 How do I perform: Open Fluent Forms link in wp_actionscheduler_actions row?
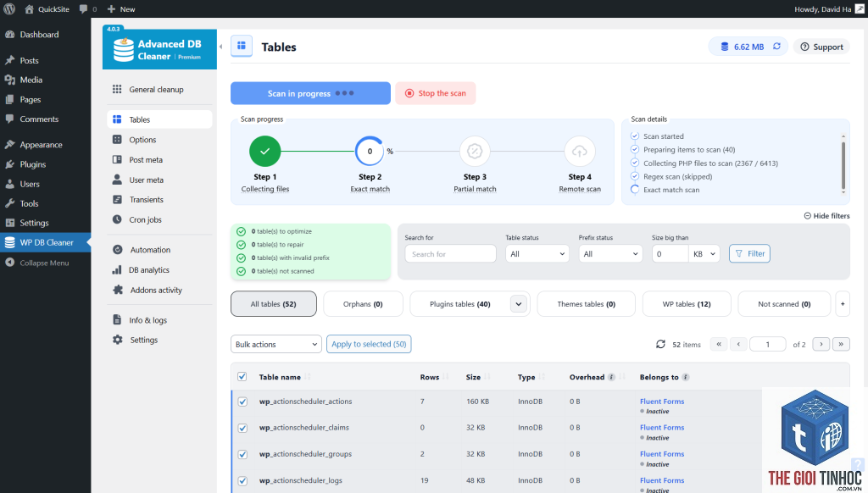[661, 402]
